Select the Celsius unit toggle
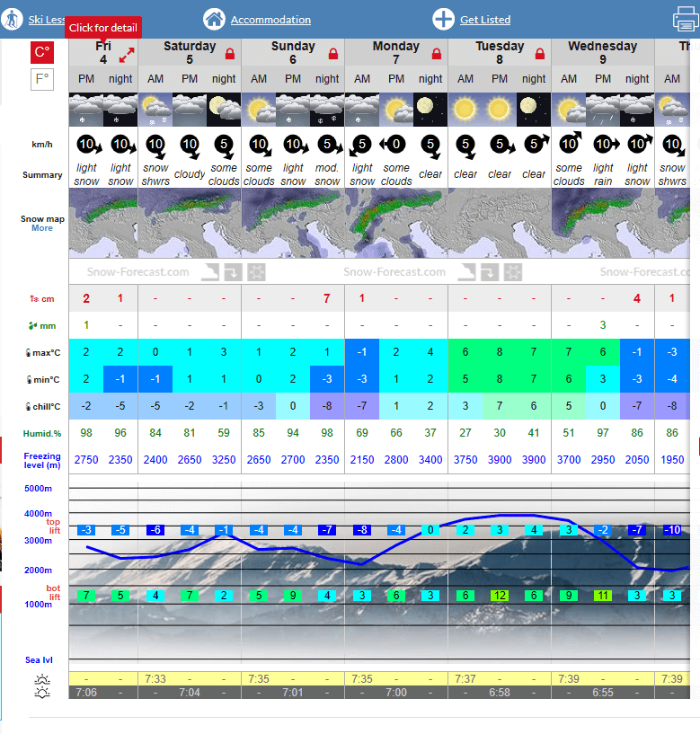The image size is (700, 734). tap(42, 53)
